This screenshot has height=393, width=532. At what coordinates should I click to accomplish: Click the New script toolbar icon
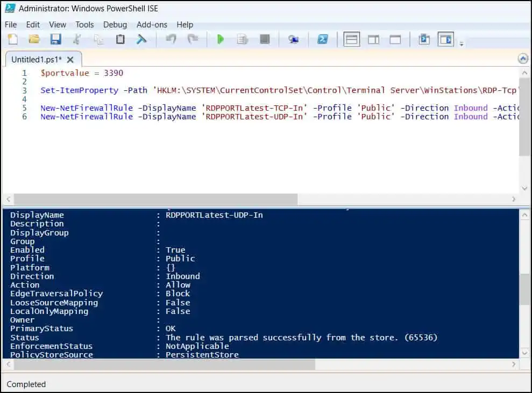13,39
